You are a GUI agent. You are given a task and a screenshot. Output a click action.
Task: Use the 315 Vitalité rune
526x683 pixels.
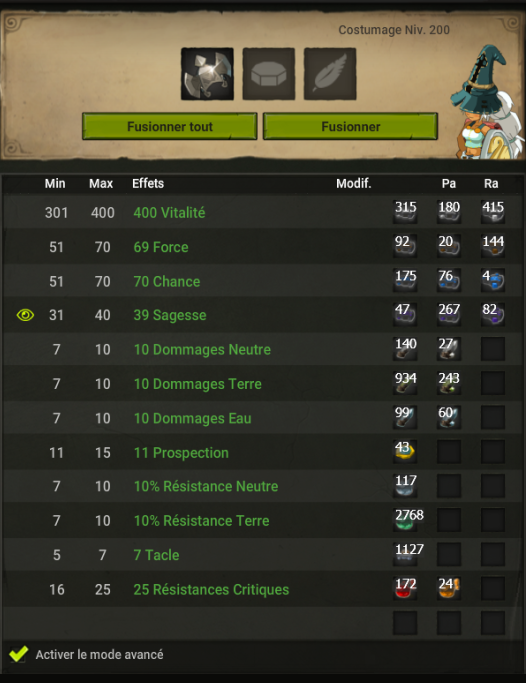(405, 212)
